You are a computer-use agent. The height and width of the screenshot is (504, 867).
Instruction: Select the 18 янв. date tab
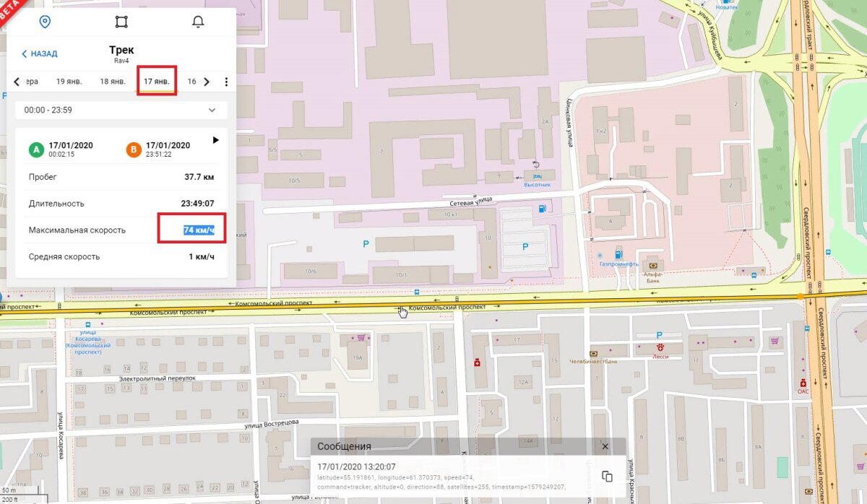coord(113,82)
